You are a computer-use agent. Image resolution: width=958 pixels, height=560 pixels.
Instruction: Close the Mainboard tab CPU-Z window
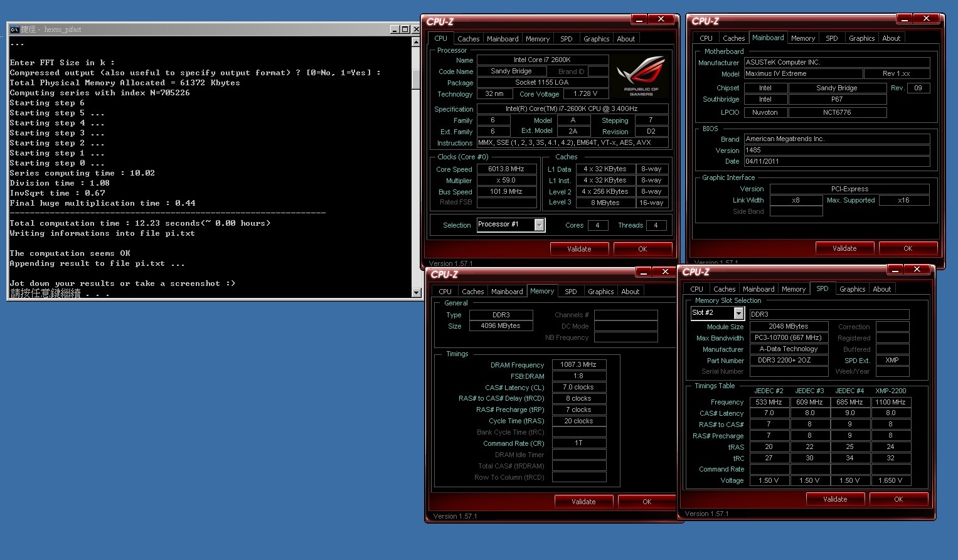tap(926, 19)
